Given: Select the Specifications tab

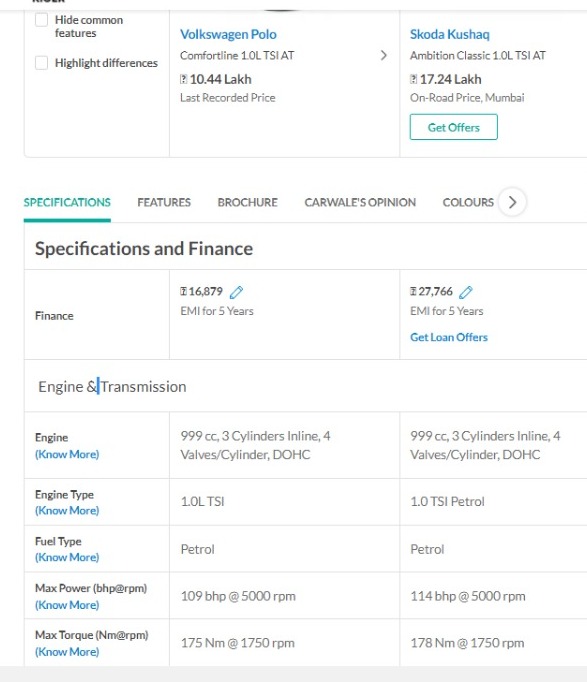Looking at the screenshot, I should point(67,202).
